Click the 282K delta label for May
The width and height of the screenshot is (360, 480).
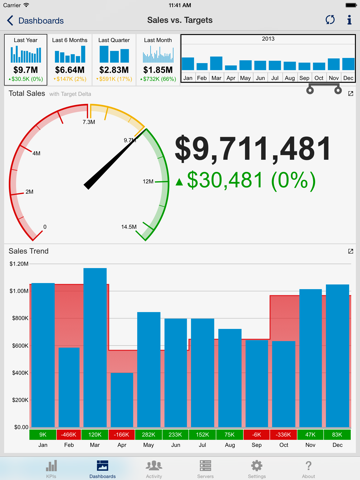[149, 435]
